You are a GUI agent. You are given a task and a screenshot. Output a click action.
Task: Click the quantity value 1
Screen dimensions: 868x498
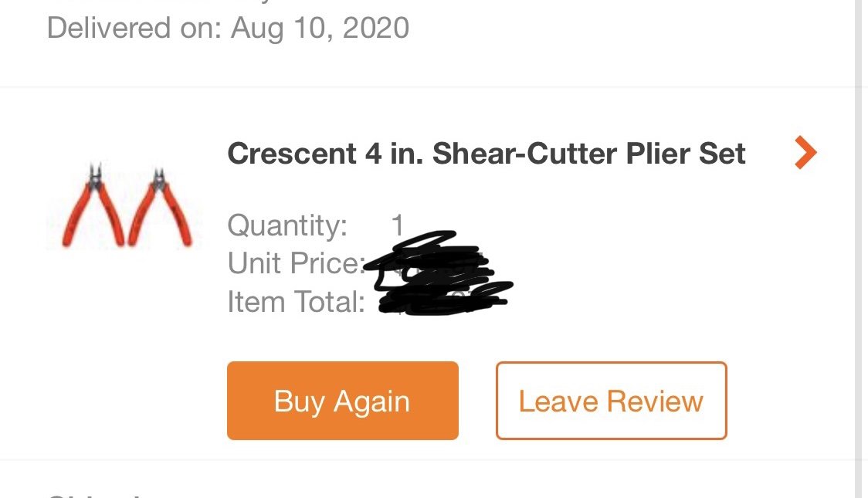coord(398,225)
